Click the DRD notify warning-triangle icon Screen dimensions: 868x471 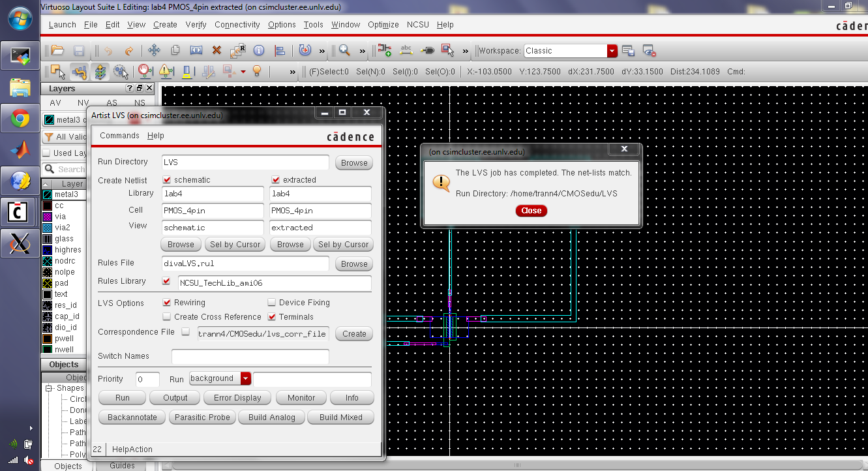[x=166, y=71]
